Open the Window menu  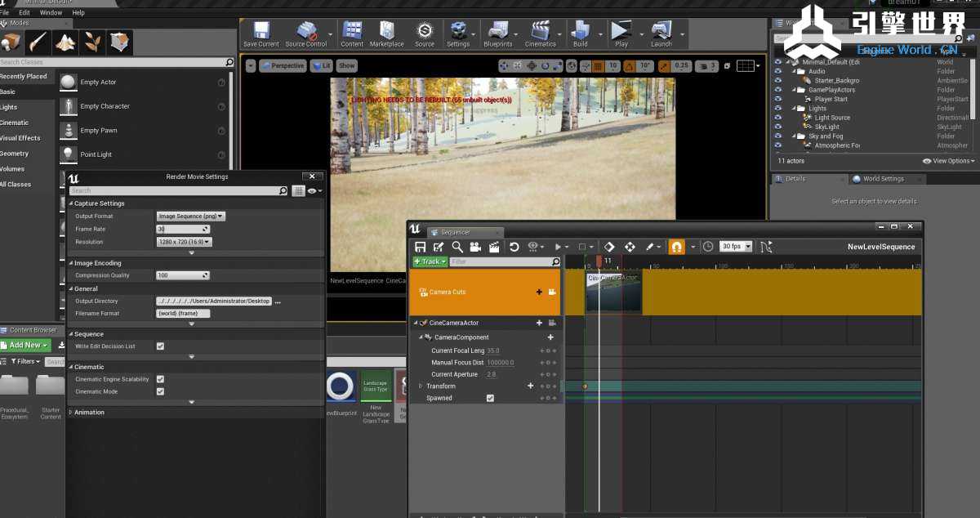click(x=51, y=13)
